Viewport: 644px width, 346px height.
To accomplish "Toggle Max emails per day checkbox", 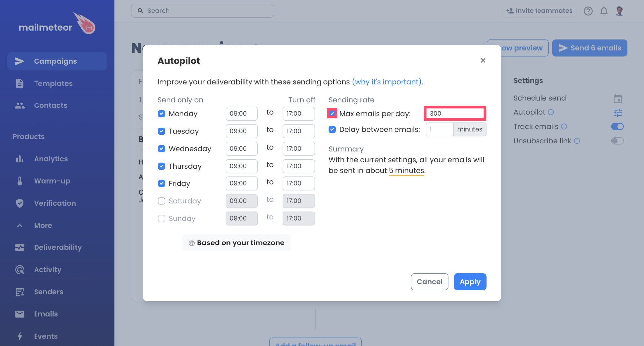I will (x=332, y=113).
